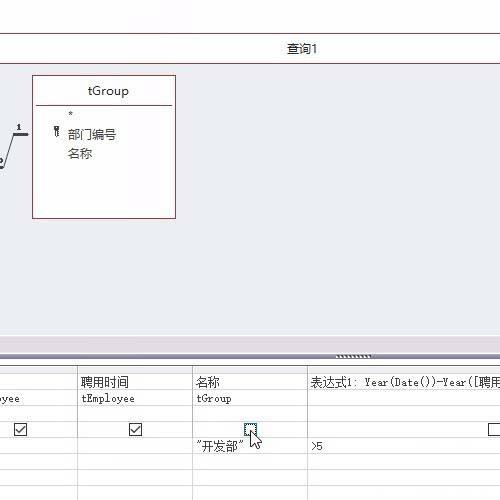Click the tGroup table cell in grid
Image resolution: width=500 pixels, height=500 pixels.
(x=250, y=398)
